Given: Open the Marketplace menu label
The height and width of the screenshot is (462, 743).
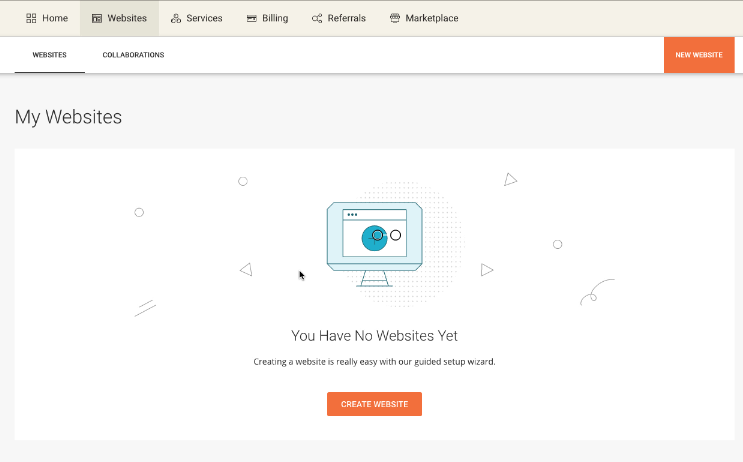Looking at the screenshot, I should tap(432, 18).
